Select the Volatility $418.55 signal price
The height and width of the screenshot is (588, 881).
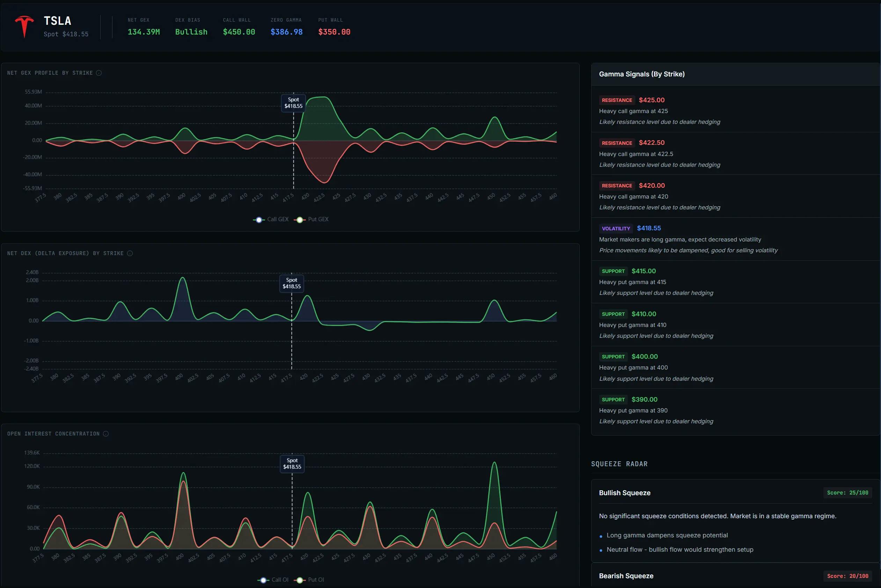tap(649, 228)
